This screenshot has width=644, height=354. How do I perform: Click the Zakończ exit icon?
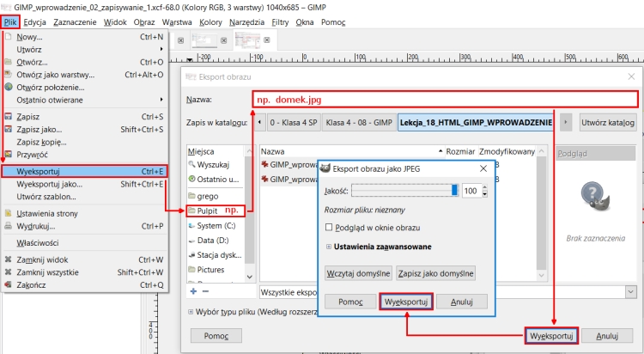pos(8,284)
